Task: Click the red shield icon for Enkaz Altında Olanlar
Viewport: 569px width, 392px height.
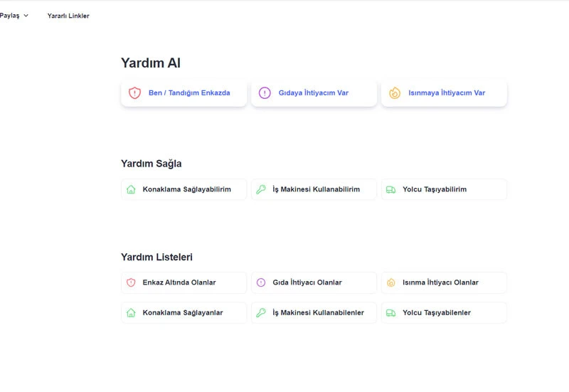Action: pos(131,282)
